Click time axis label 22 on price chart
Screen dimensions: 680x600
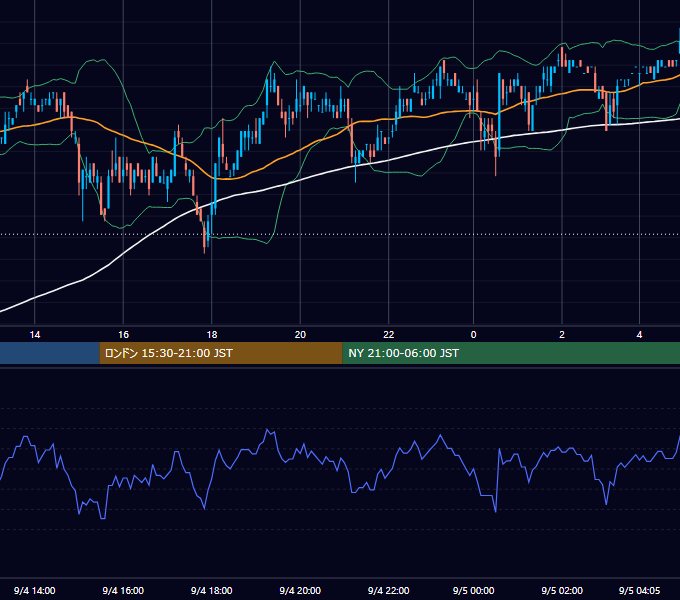pos(389,335)
